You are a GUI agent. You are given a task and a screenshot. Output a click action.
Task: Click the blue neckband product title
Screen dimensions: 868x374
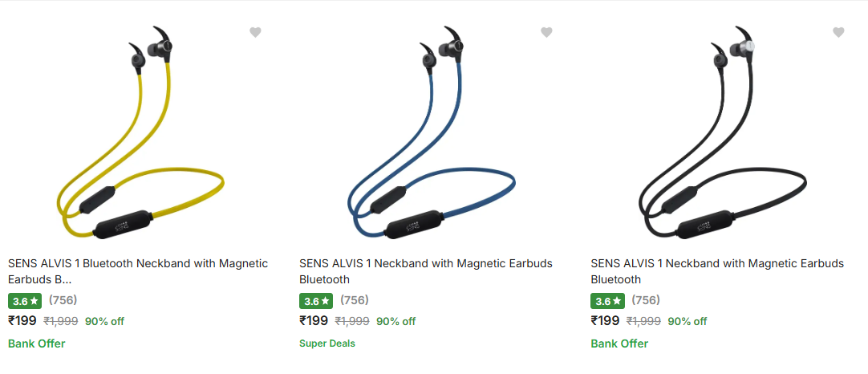(x=425, y=271)
